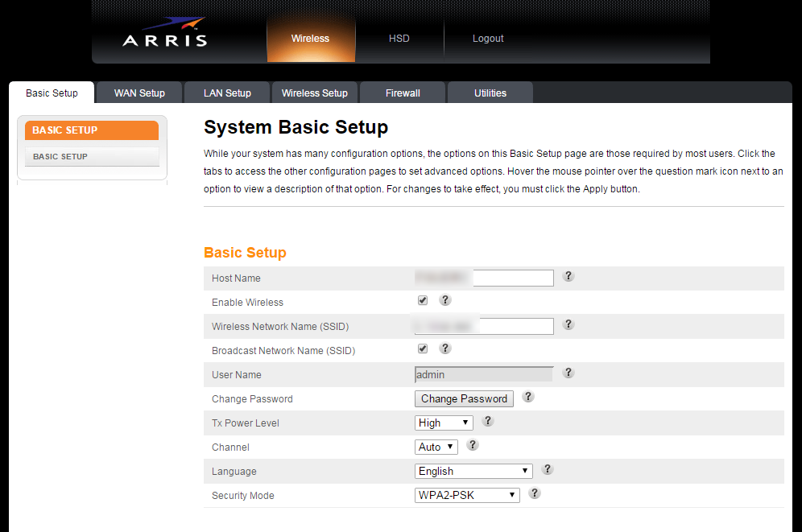The height and width of the screenshot is (532, 802).
Task: Click help icon beside Channel dropdown
Action: click(473, 445)
